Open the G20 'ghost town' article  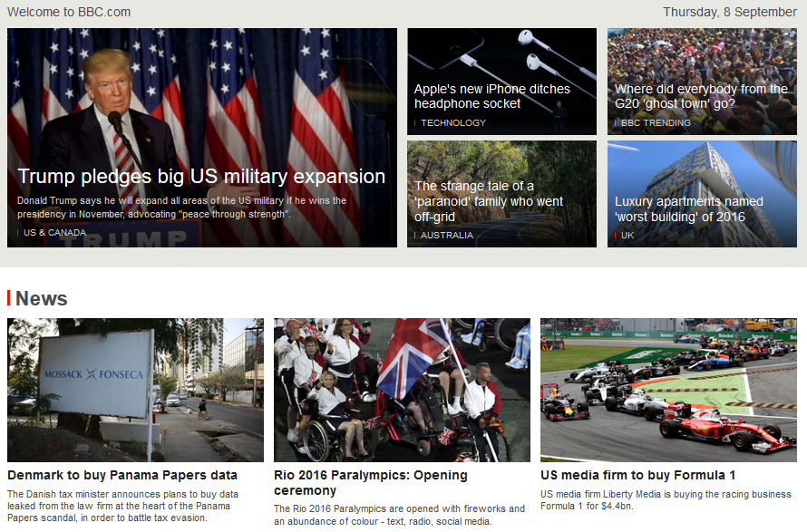coord(701,96)
